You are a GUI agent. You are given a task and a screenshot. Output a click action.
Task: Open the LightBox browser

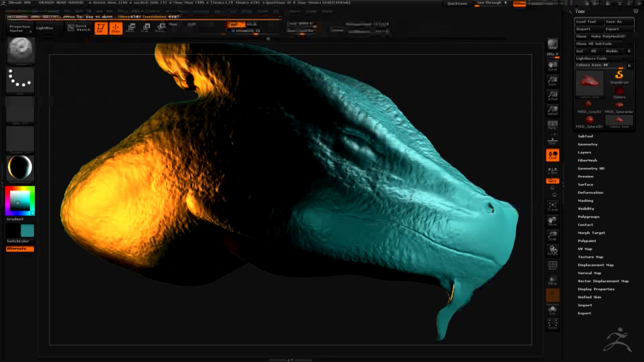[45, 28]
